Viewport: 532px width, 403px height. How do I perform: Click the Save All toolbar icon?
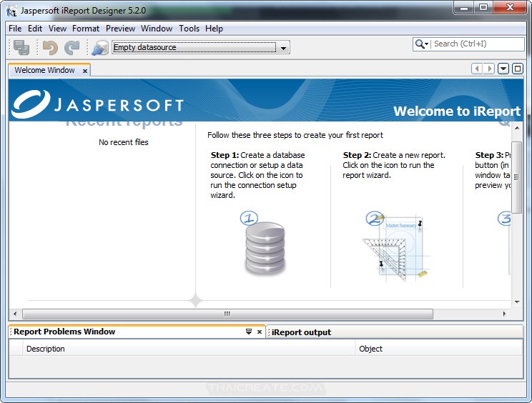[21, 47]
